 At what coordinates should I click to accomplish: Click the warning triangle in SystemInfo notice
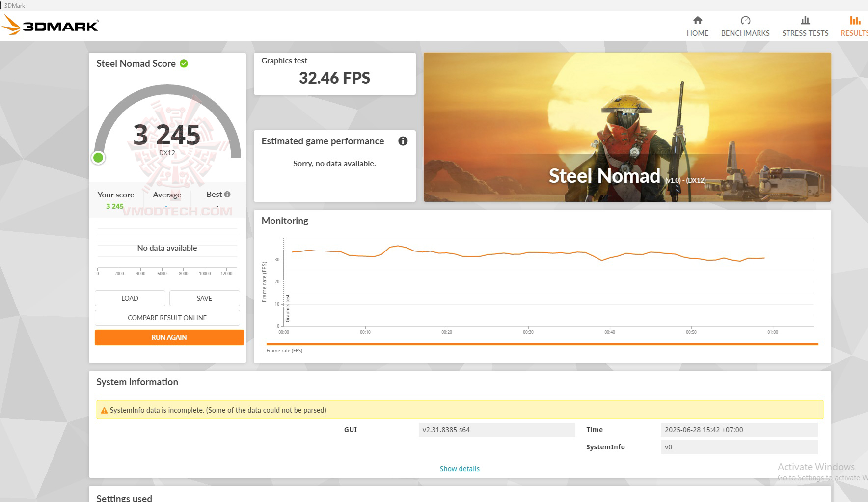point(104,410)
